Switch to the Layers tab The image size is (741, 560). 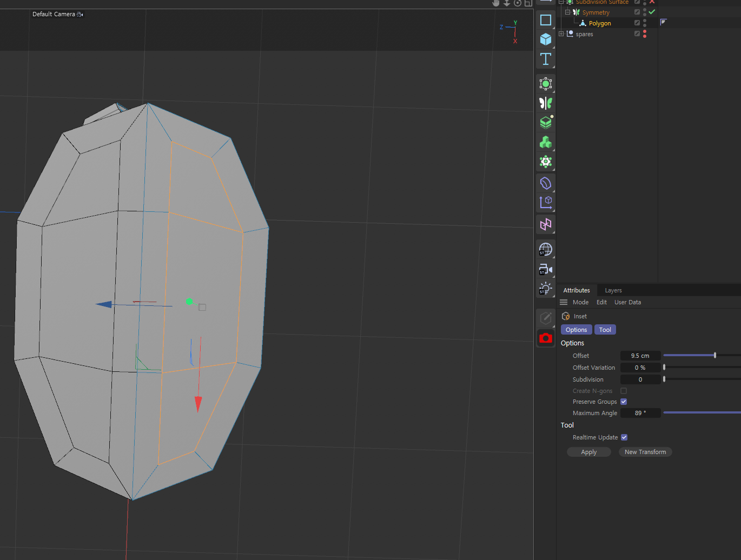[x=613, y=290]
